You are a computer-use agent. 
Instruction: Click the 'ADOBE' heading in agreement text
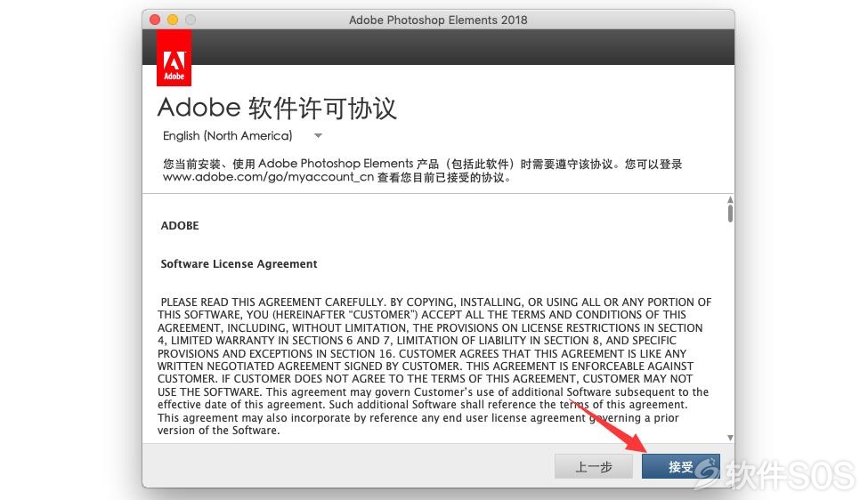point(180,226)
